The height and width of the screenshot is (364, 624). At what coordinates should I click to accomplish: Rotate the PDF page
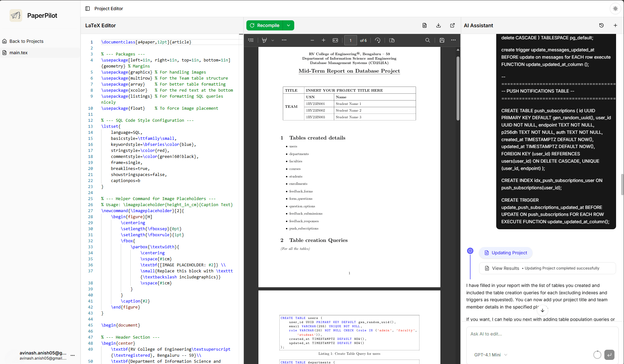[377, 40]
